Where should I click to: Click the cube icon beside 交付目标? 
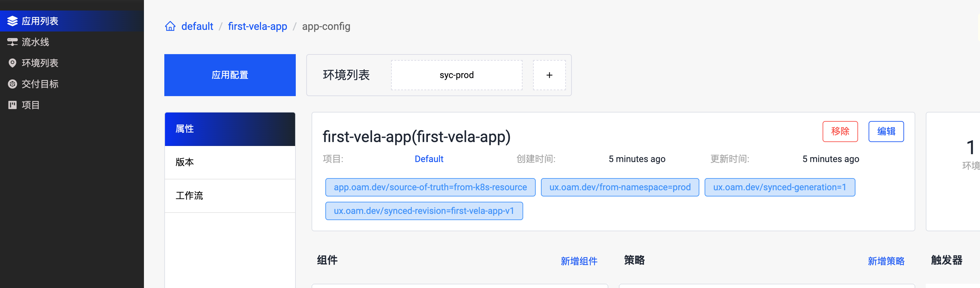click(x=12, y=84)
